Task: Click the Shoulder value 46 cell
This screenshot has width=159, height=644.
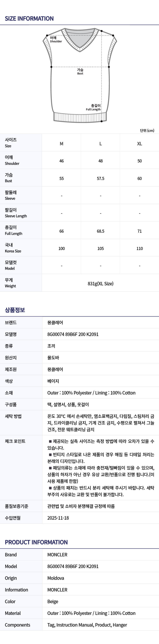Action: (62, 161)
